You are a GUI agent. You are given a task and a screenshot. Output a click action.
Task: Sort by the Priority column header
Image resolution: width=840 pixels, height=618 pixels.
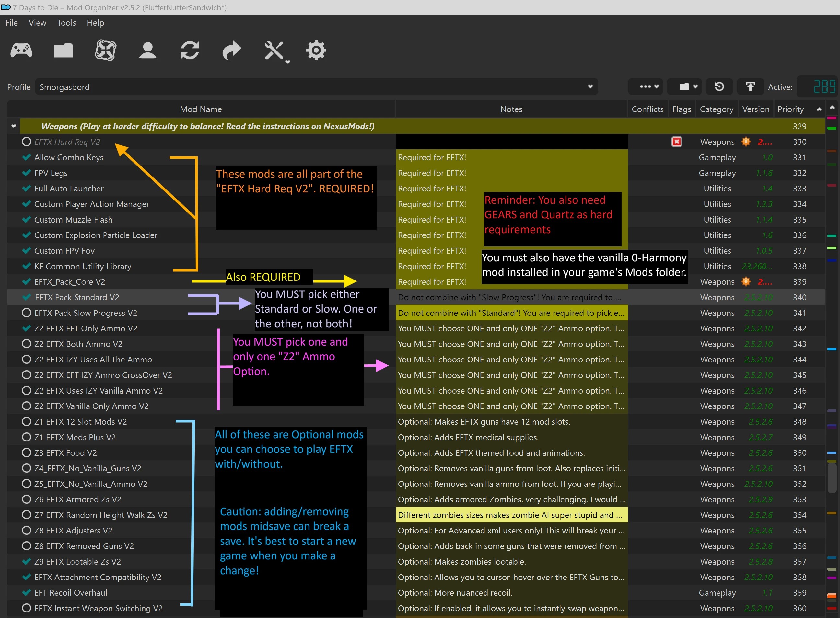(x=799, y=109)
